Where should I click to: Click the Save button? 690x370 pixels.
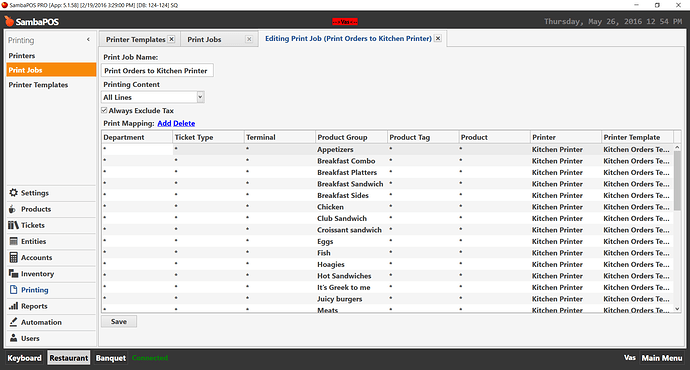pos(119,322)
